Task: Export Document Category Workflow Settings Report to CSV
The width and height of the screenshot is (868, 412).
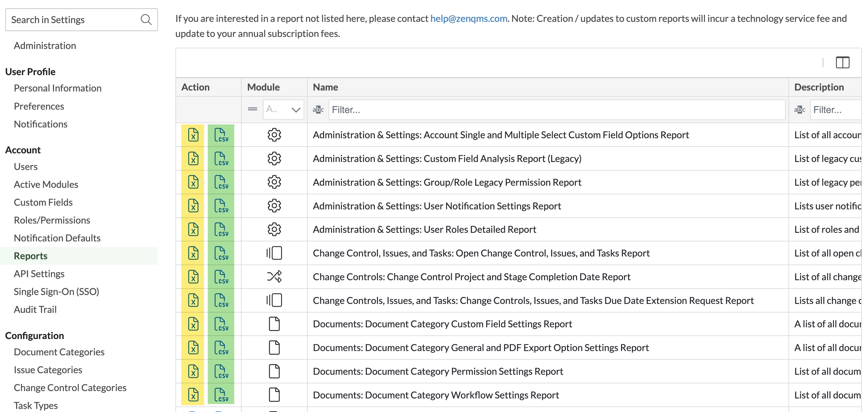Action: (221, 395)
